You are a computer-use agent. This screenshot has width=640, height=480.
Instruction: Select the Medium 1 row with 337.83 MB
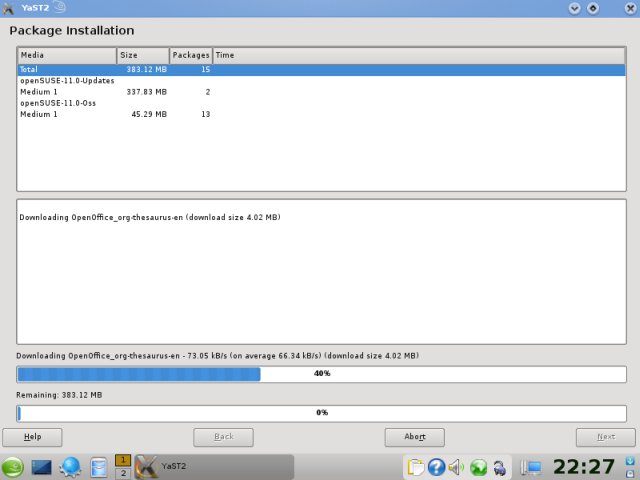tap(321, 92)
